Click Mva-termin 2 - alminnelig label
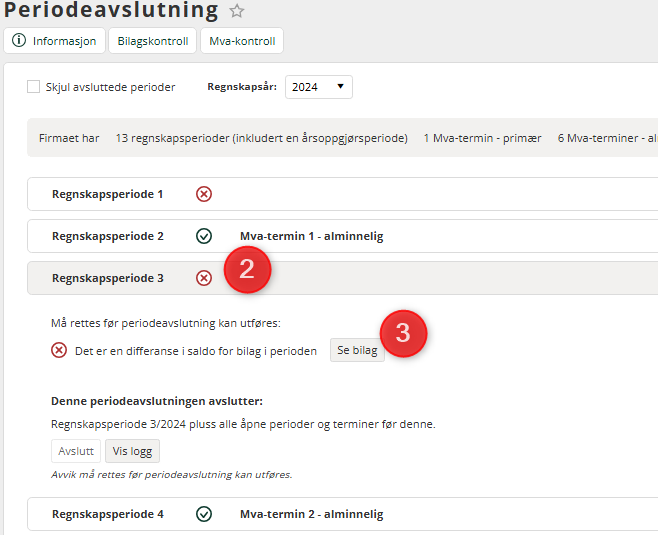Screen dimensions: 658x535 pos(311,514)
